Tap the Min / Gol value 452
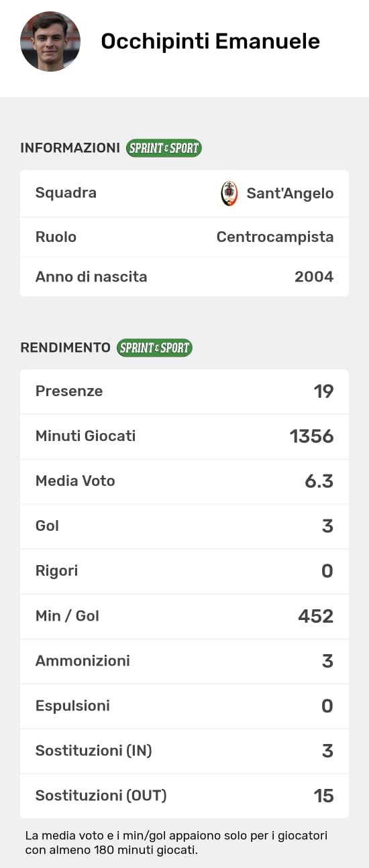Image resolution: width=369 pixels, height=868 pixels. (316, 616)
